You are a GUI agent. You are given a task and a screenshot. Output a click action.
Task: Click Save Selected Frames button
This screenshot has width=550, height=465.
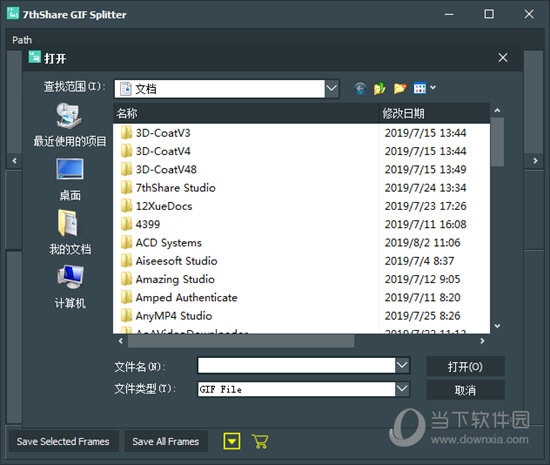click(63, 441)
